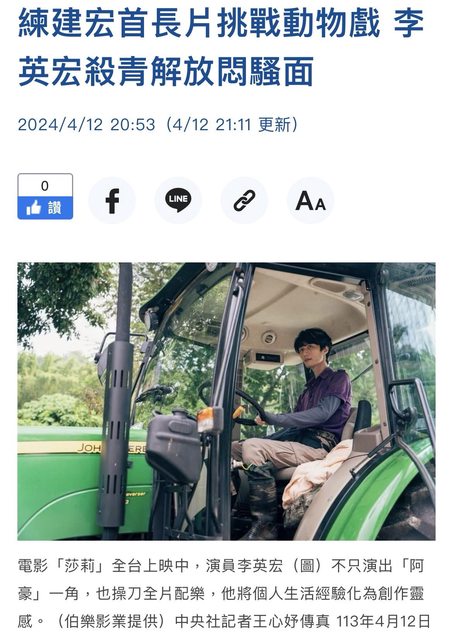Click the John Deere logo on tractor hood
The image size is (453, 640).
coord(111,448)
